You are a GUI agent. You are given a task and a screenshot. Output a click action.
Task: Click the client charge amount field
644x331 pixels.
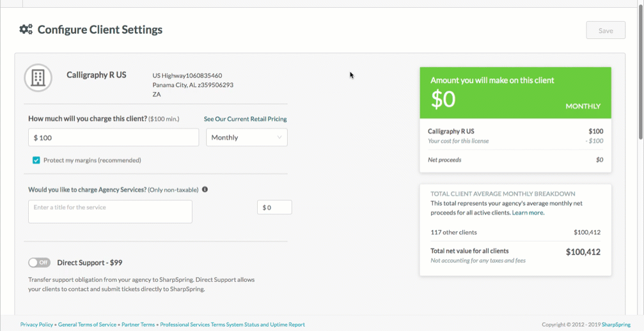point(113,137)
